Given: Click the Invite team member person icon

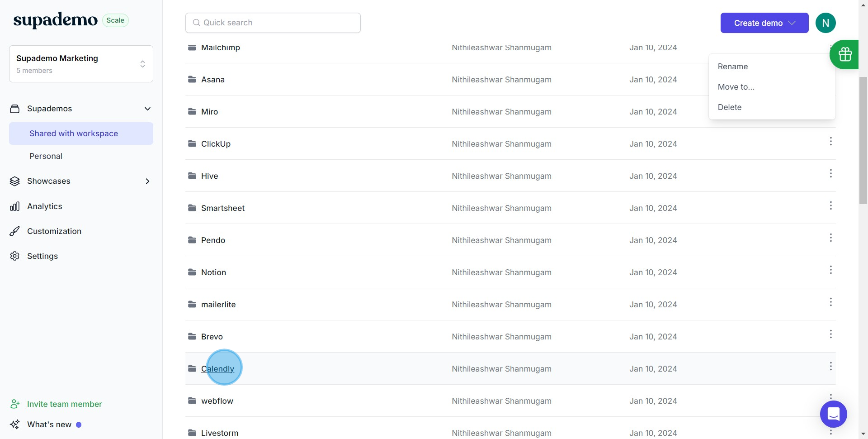Looking at the screenshot, I should coord(15,404).
